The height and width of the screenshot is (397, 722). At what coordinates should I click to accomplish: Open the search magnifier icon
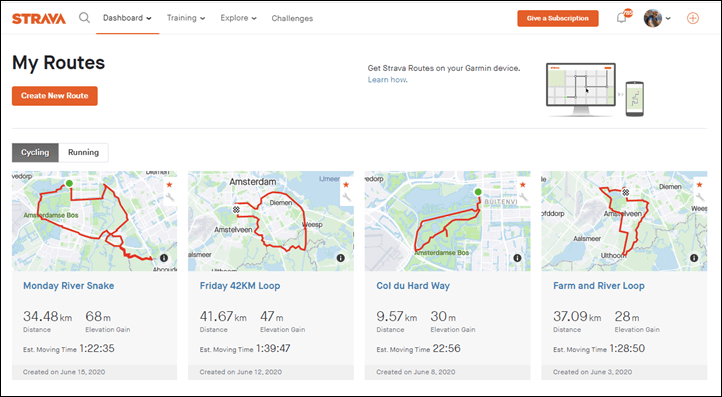click(84, 18)
